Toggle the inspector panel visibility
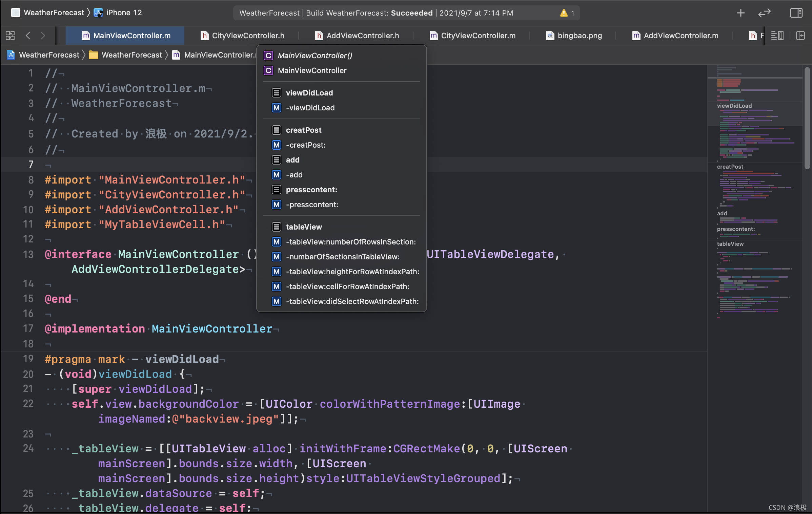This screenshot has height=514, width=812. [x=796, y=13]
